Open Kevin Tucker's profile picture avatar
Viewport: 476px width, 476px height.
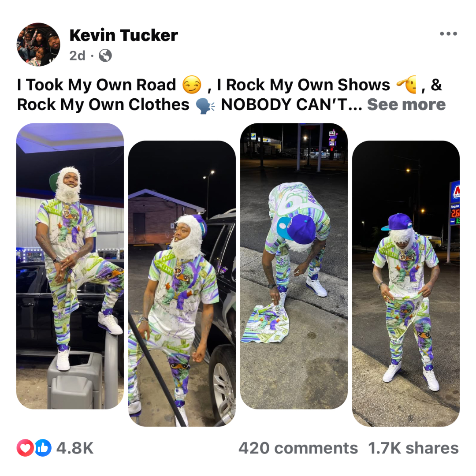[x=38, y=45]
